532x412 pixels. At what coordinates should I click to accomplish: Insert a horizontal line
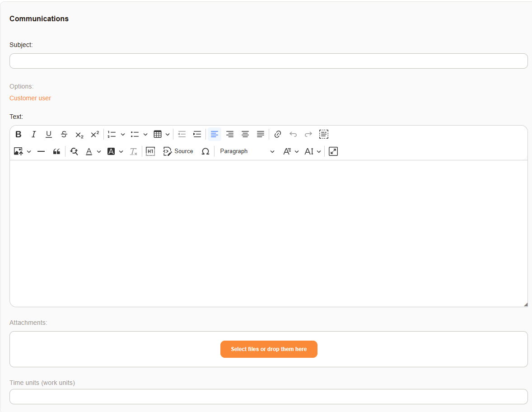point(41,152)
